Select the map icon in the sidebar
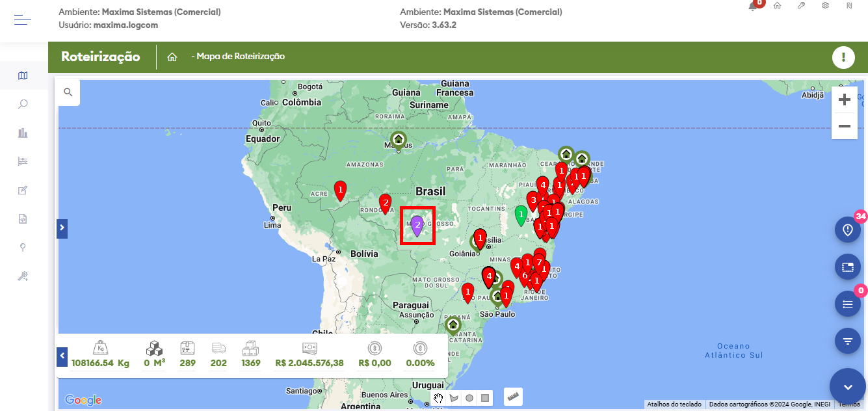 click(x=23, y=75)
